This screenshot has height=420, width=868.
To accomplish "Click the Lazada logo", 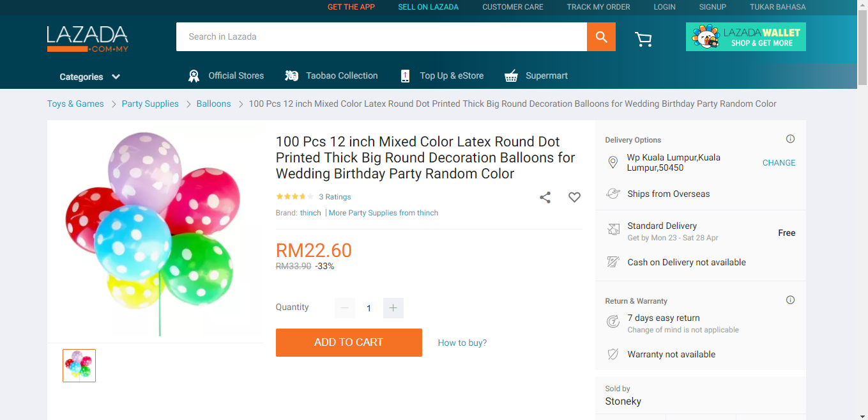I will click(x=88, y=39).
